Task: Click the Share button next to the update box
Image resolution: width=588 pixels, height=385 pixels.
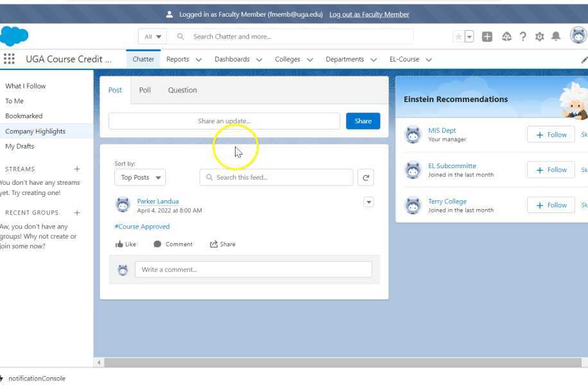Action: pyautogui.click(x=363, y=121)
